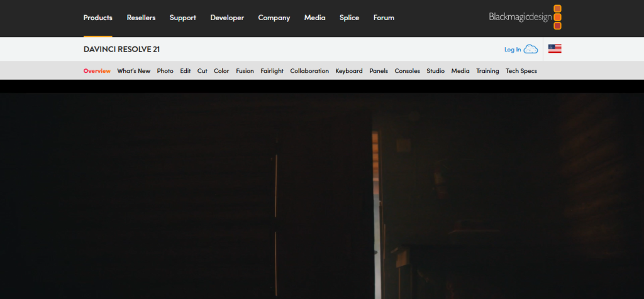Open the Developer section
644x299 pixels.
click(227, 18)
